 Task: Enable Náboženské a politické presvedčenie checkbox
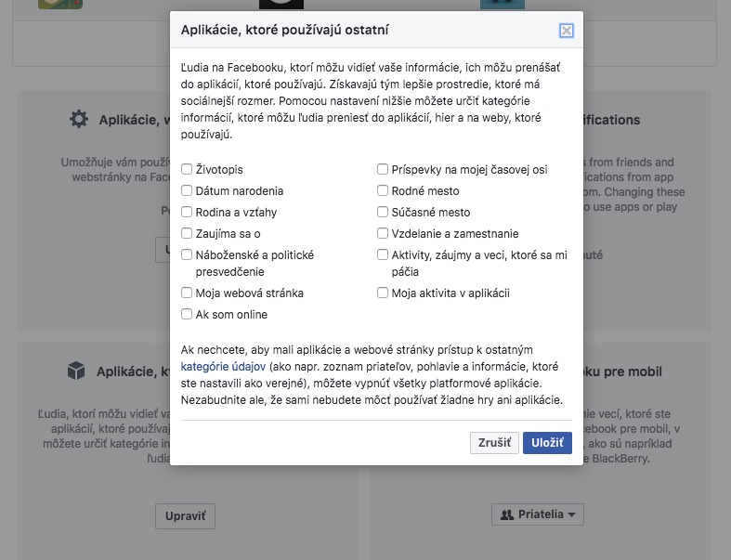[187, 254]
